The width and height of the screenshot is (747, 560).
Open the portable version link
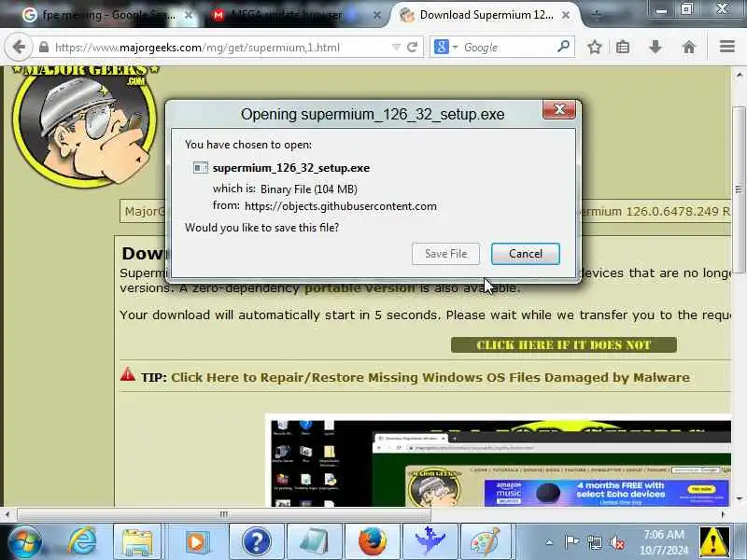tap(359, 288)
